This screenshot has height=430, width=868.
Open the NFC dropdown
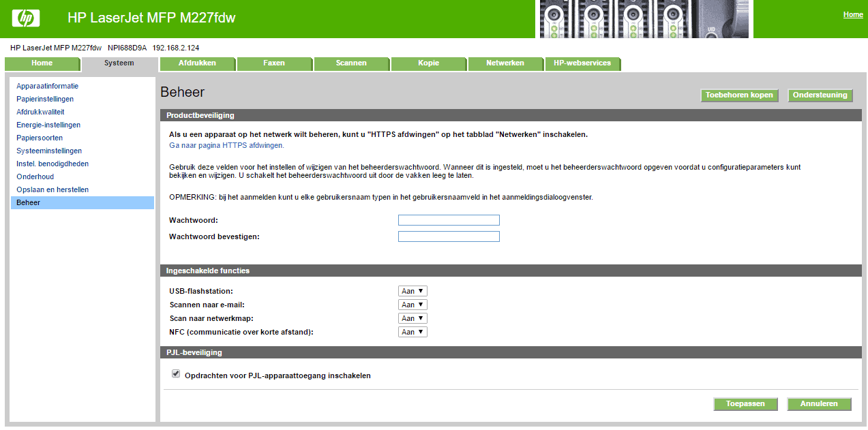(413, 332)
